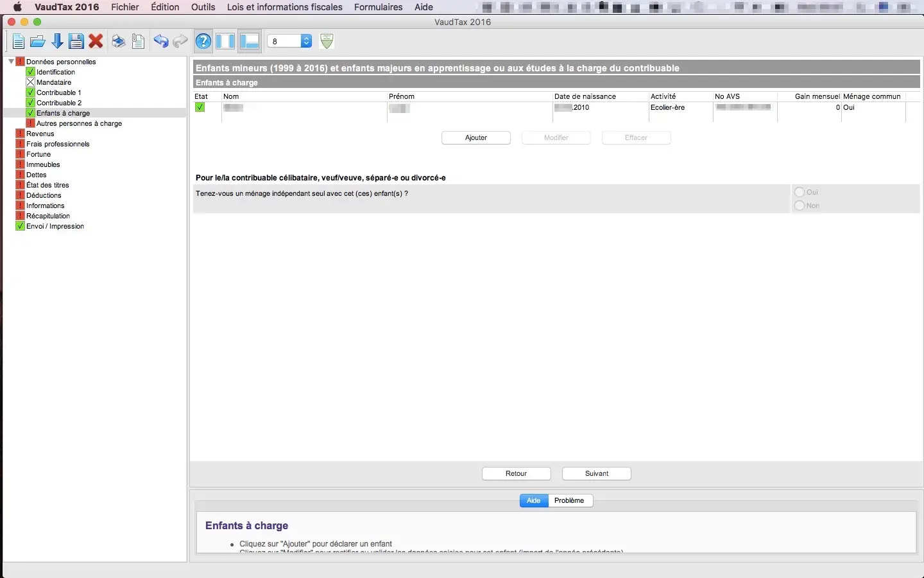The height and width of the screenshot is (578, 924).
Task: Click the 2010 birth date cell
Action: pyautogui.click(x=600, y=107)
